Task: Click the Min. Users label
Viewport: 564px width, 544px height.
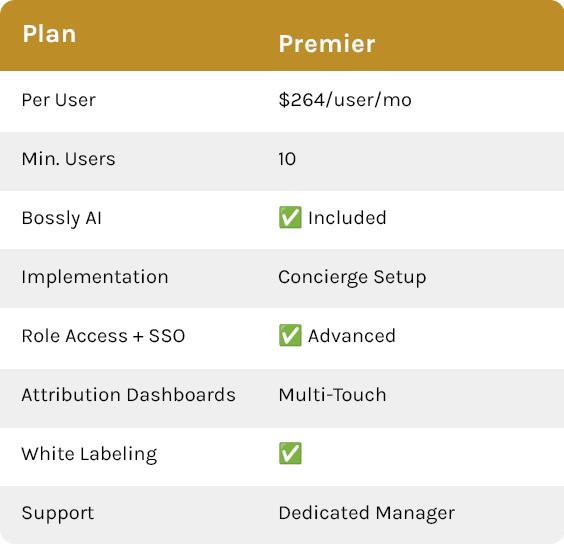Action: 68,159
